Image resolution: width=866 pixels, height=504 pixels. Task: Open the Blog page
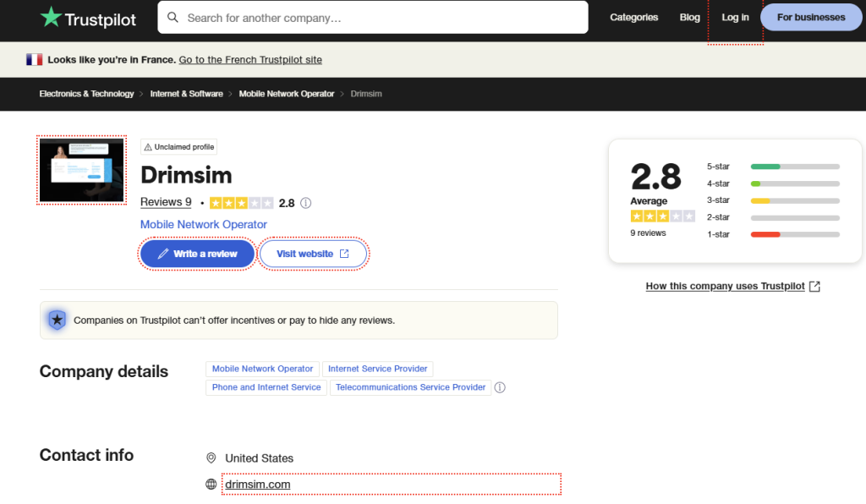[689, 17]
